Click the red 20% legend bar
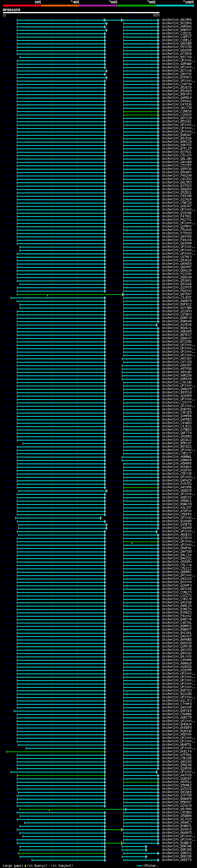This screenshot has height=868, width=197. point(22,6)
